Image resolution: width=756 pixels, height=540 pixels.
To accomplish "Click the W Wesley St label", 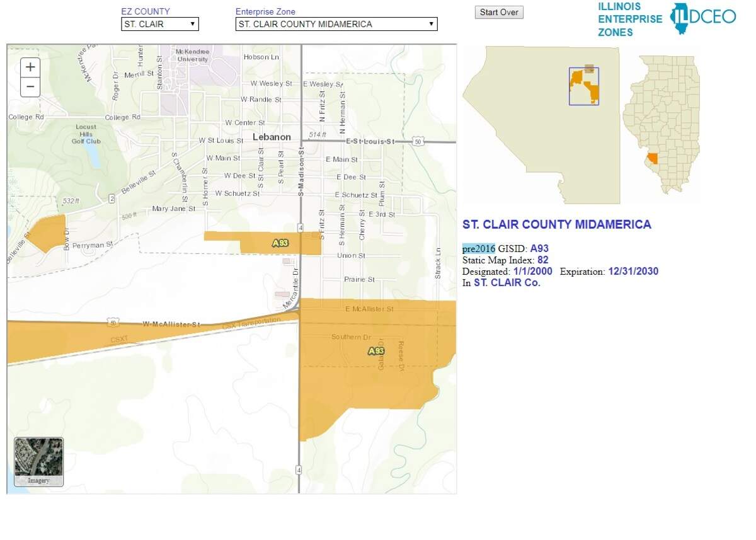I will click(x=272, y=83).
